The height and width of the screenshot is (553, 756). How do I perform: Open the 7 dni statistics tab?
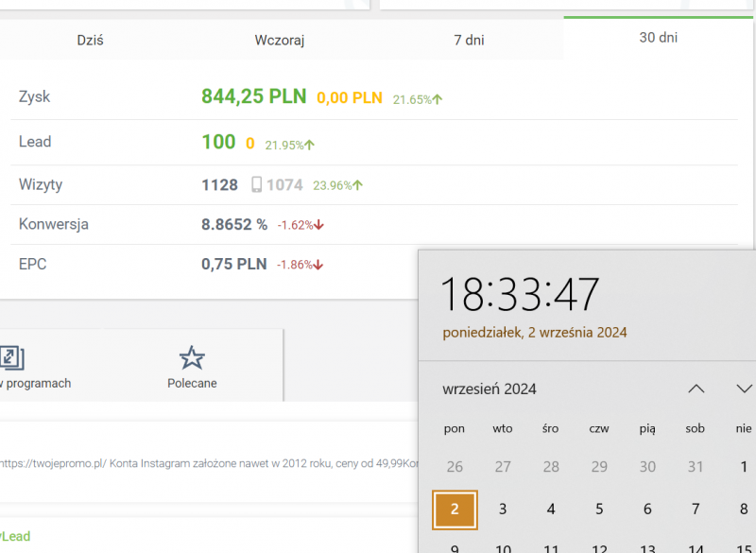point(469,41)
